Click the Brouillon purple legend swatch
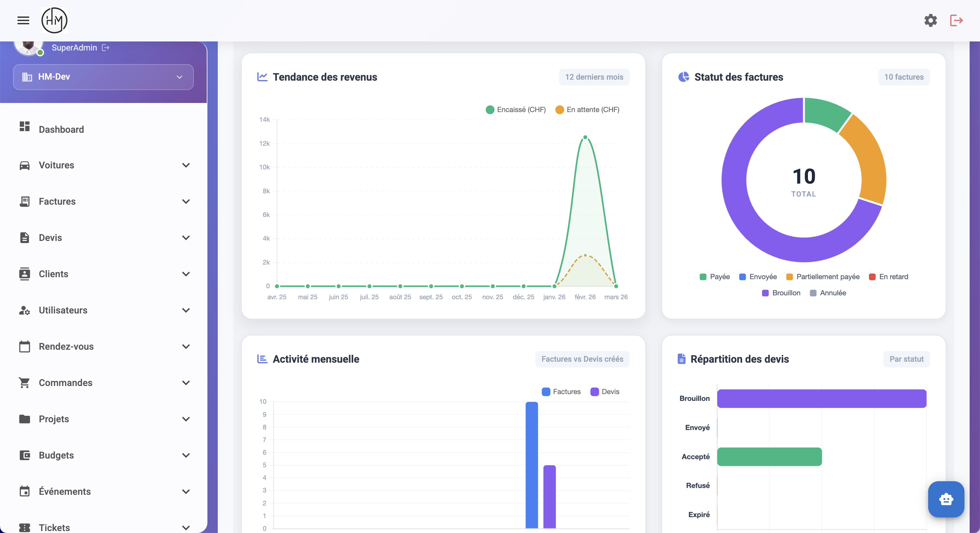Image resolution: width=980 pixels, height=533 pixels. pyautogui.click(x=765, y=293)
